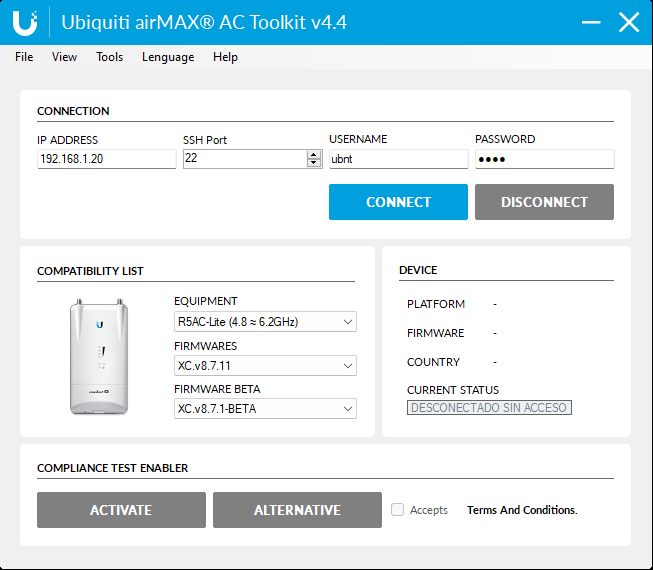Open the Terms And Conditions link
The image size is (653, 570).
tap(522, 510)
